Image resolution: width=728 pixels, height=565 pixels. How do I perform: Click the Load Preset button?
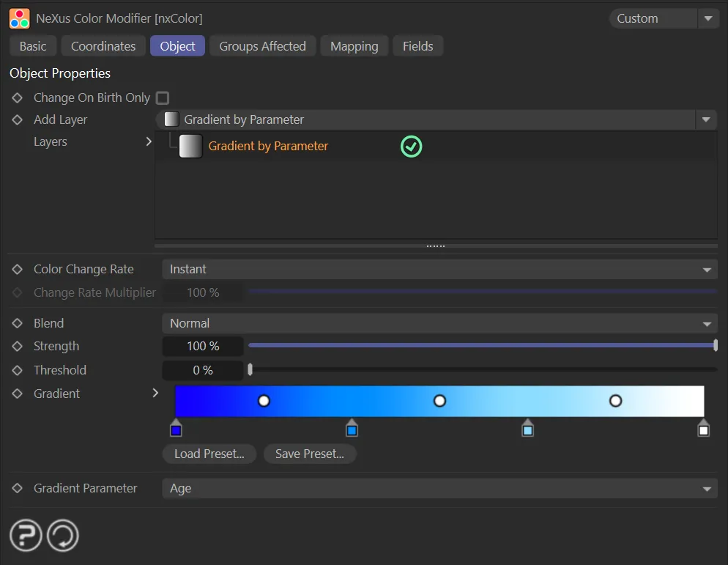(x=209, y=454)
